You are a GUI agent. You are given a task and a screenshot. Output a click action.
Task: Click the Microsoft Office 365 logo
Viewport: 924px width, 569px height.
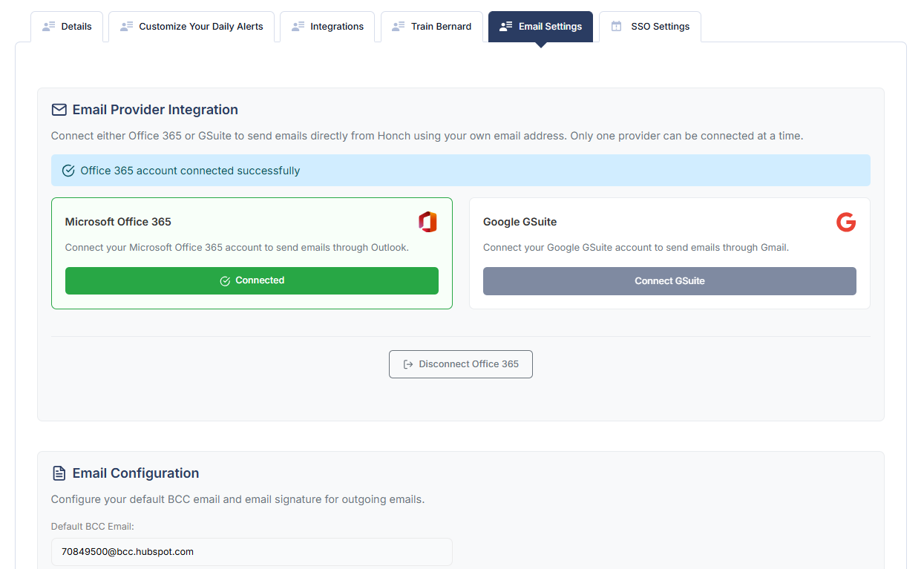[427, 222]
